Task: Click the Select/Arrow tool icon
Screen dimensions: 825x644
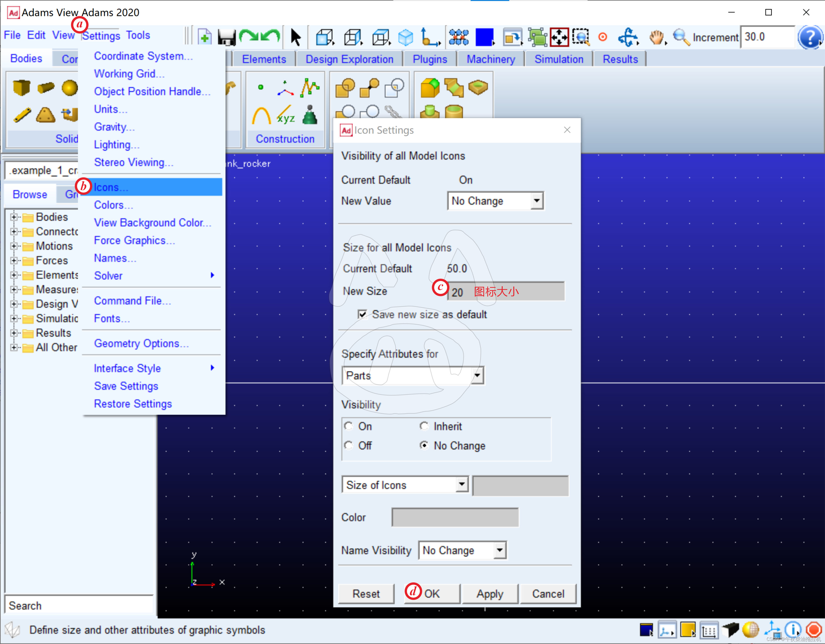Action: [x=295, y=37]
